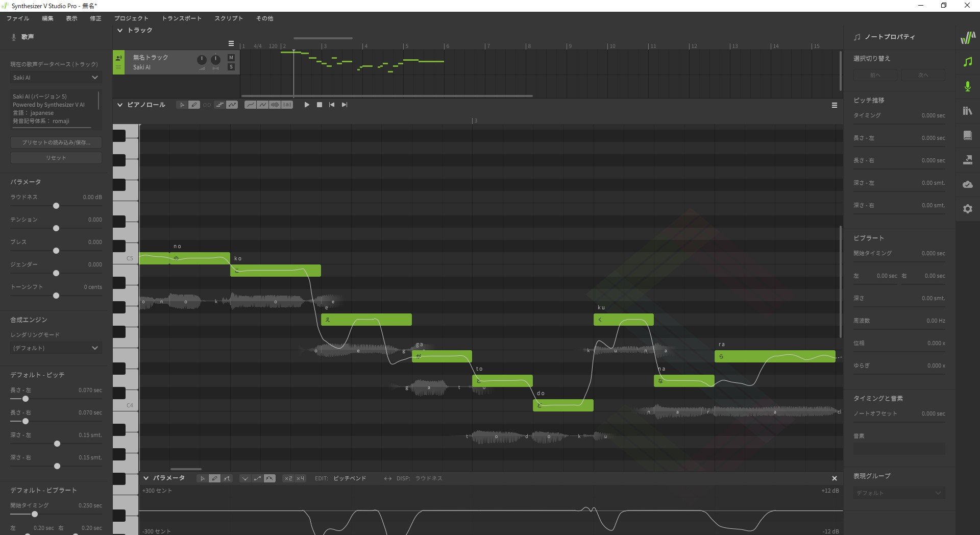
Task: Click the 音素 input field
Action: (x=899, y=449)
